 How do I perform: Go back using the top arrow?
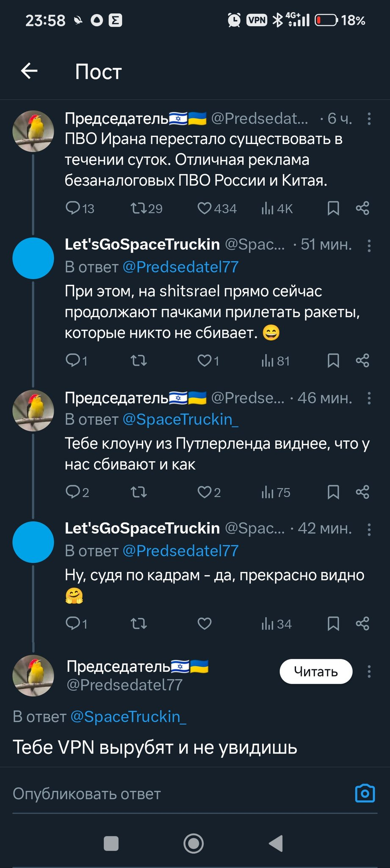pyautogui.click(x=29, y=71)
